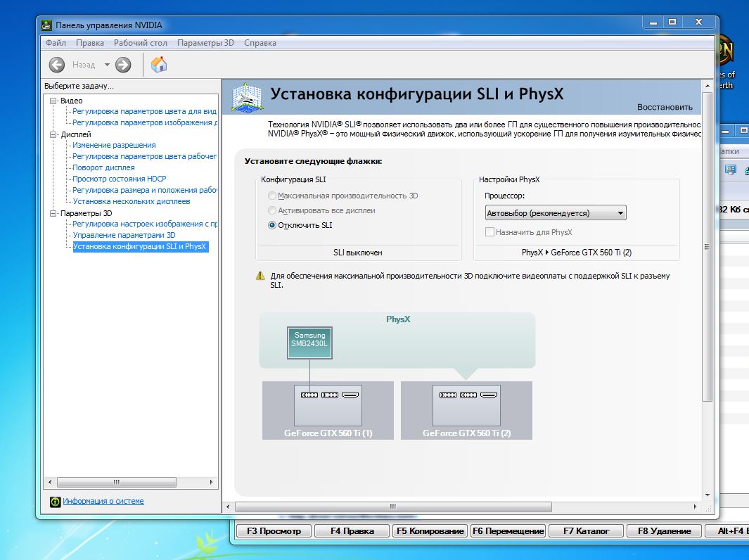Click first DVI port on GTX 560 Ti (1)
The image size is (749, 560).
pos(309,395)
